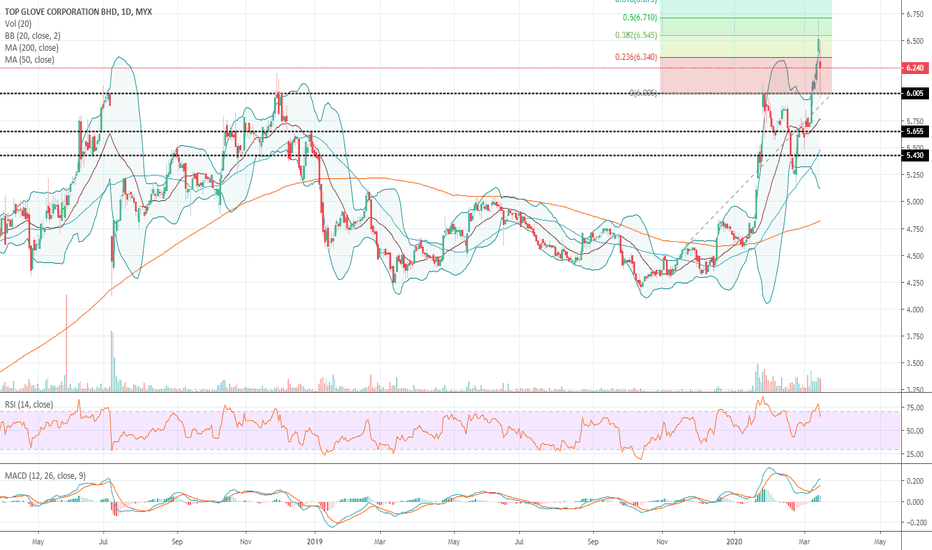The height and width of the screenshot is (550, 932).
Task: Select the 0.236(6.340) Fibonacci level label
Action: (636, 57)
